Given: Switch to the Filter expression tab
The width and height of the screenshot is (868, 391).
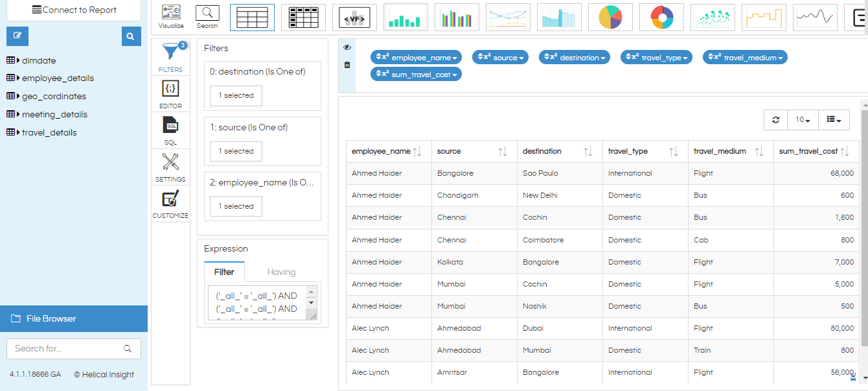Looking at the screenshot, I should point(224,272).
